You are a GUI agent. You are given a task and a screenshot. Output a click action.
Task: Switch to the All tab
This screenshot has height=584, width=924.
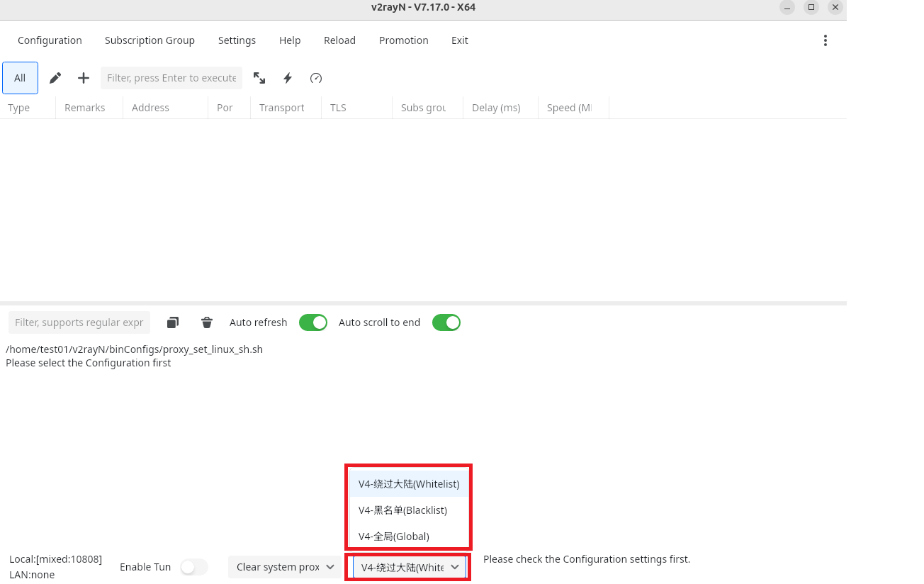tap(20, 78)
